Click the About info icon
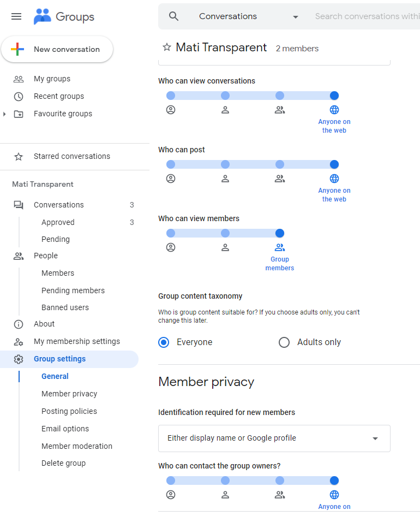The height and width of the screenshot is (516, 420). tap(19, 324)
